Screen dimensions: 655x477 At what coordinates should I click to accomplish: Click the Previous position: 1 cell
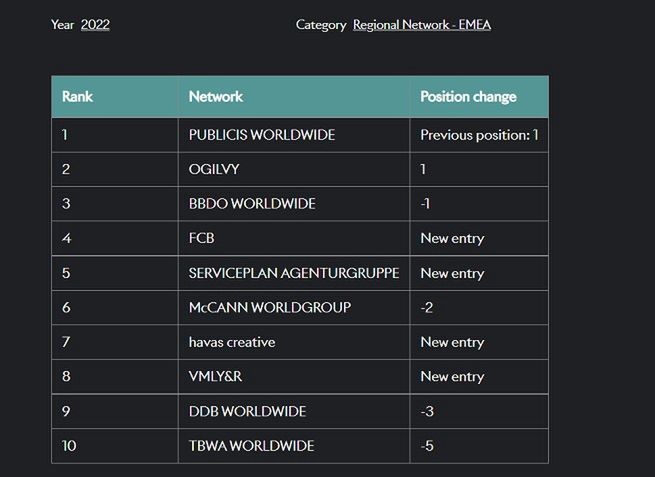click(x=478, y=134)
